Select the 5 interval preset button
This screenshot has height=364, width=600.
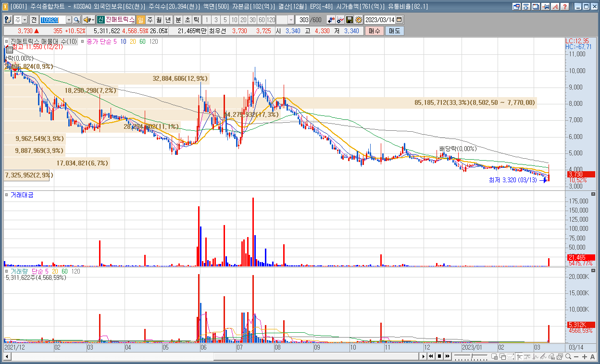click(225, 20)
